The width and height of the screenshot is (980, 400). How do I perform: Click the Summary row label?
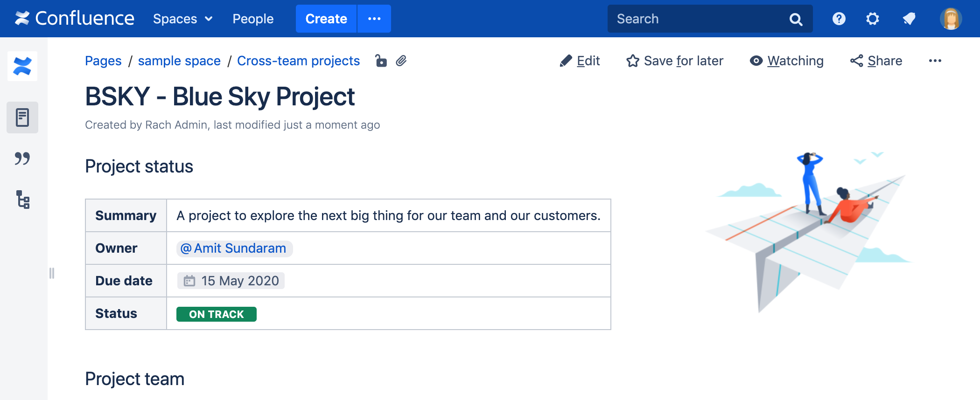coord(126,215)
